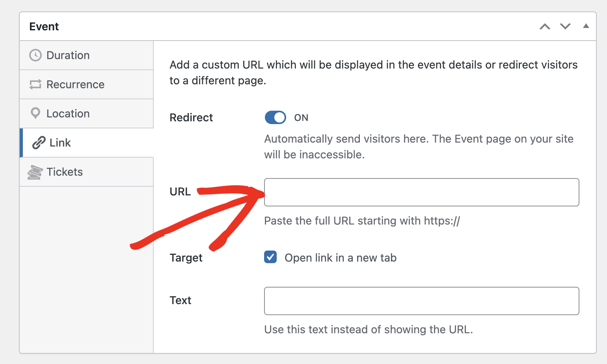The image size is (607, 364).
Task: Click hint 'Paste the full URL starting with https://'
Action: (362, 221)
